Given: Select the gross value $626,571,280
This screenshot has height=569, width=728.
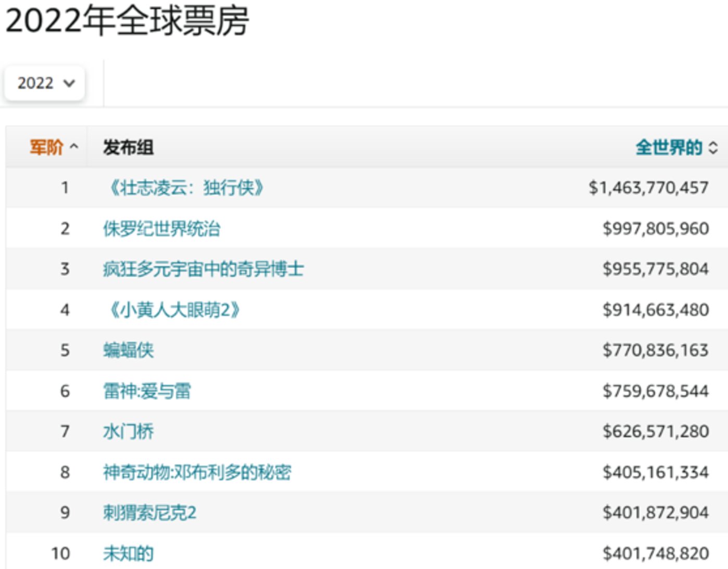Looking at the screenshot, I should pyautogui.click(x=656, y=431).
